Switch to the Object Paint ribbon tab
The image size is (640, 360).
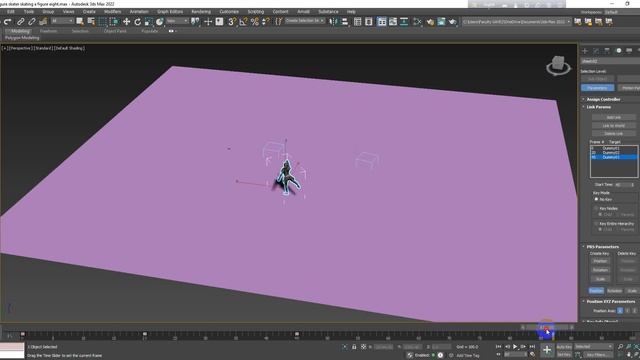[x=115, y=31]
